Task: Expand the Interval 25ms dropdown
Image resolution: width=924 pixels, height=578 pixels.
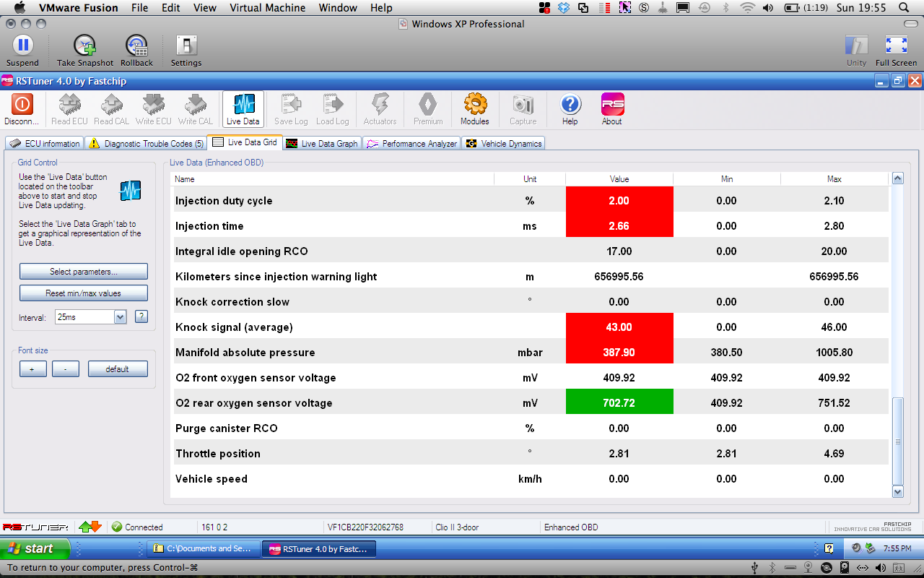Action: pos(121,316)
